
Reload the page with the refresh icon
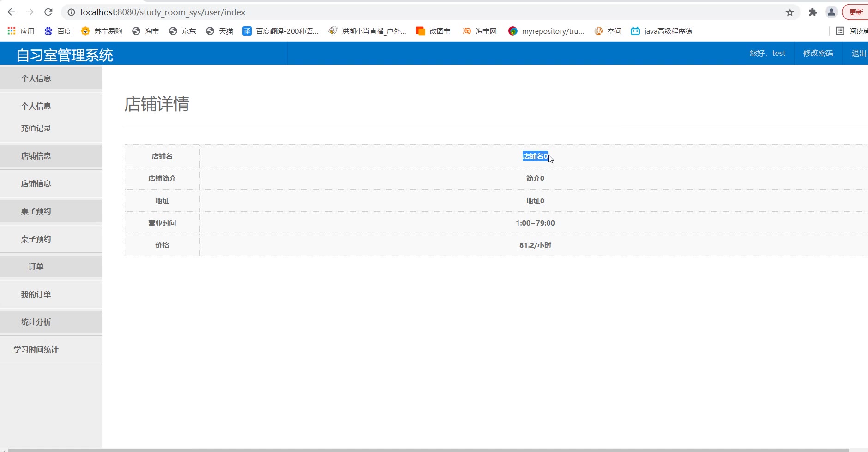48,12
